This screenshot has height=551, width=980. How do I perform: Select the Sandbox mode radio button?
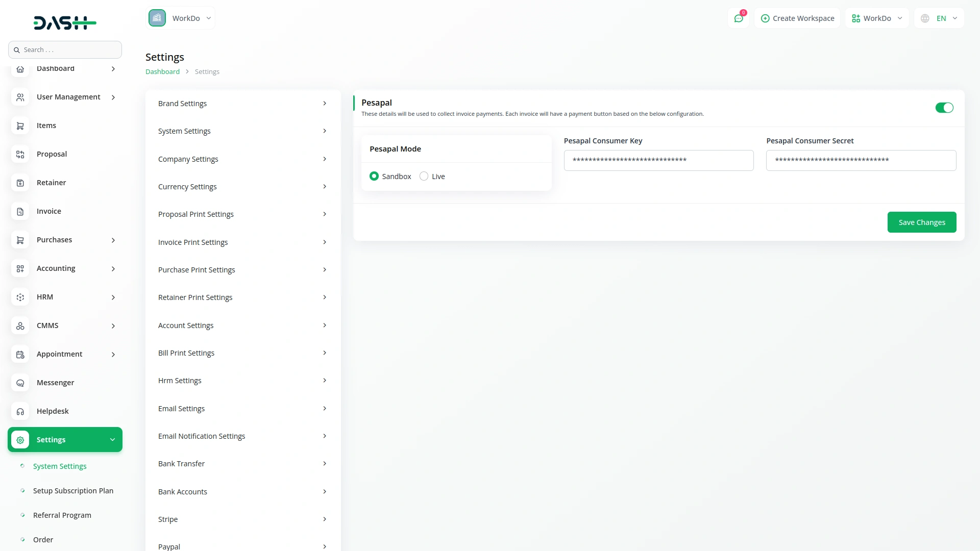pos(374,176)
